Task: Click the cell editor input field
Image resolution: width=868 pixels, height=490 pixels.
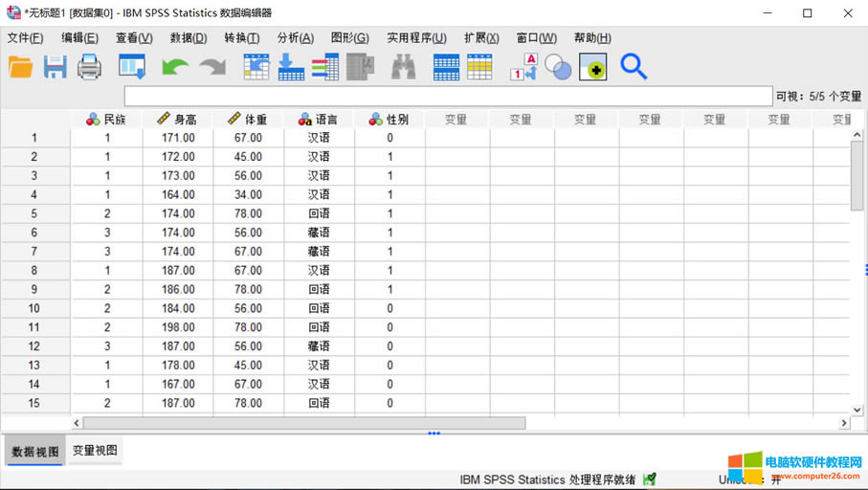Action: tap(448, 97)
